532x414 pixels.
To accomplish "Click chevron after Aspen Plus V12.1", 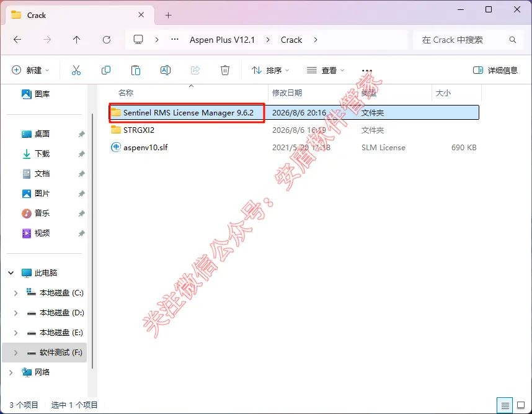I will (x=268, y=40).
